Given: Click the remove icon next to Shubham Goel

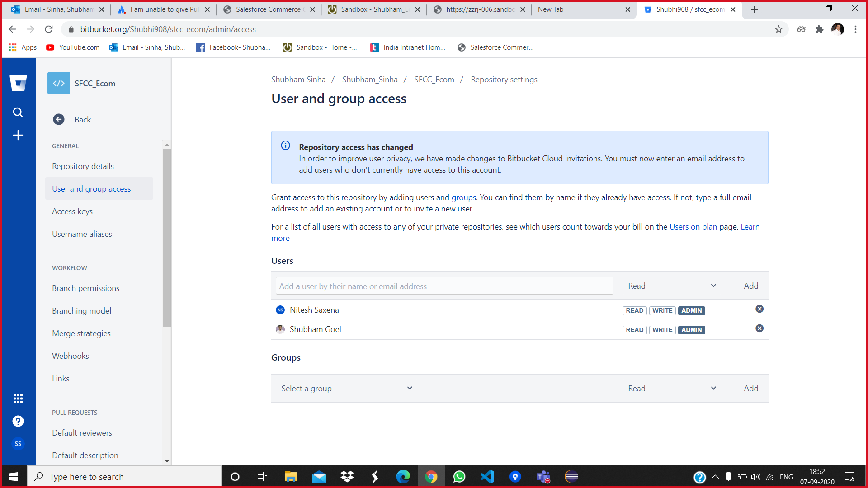Looking at the screenshot, I should (x=759, y=328).
